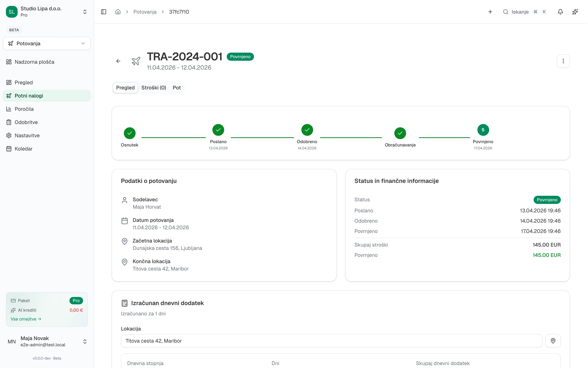Click the calculator icon by Izračunan dnevni dodatek

tap(124, 303)
